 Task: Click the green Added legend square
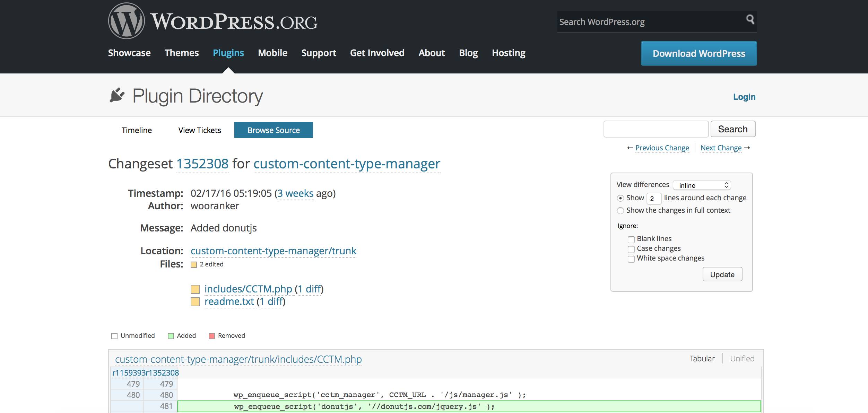pyautogui.click(x=171, y=336)
